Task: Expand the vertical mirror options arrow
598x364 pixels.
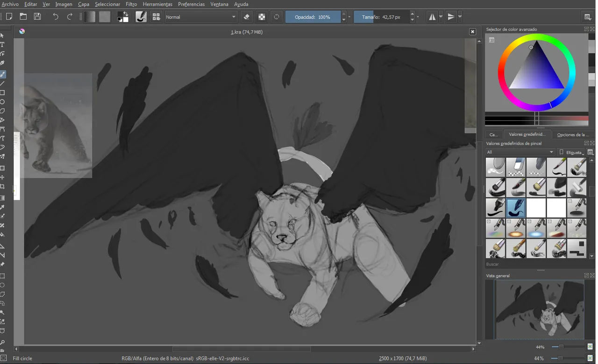Action: click(x=460, y=17)
